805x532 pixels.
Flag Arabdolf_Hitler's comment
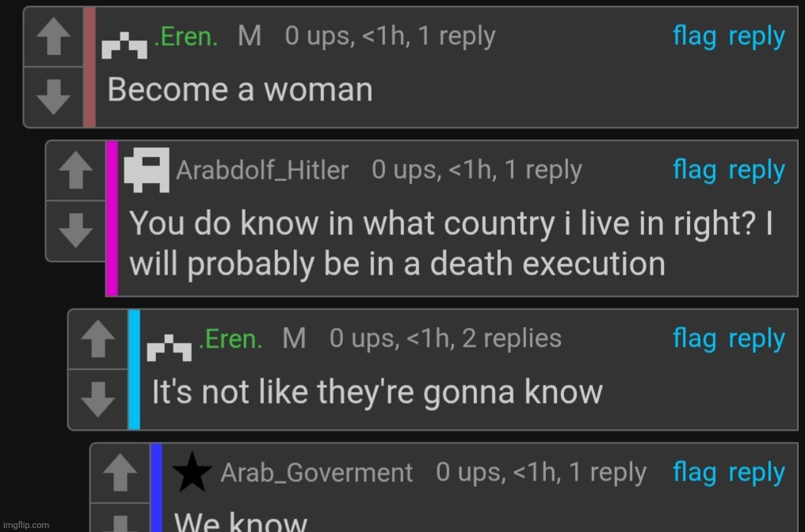tap(694, 170)
